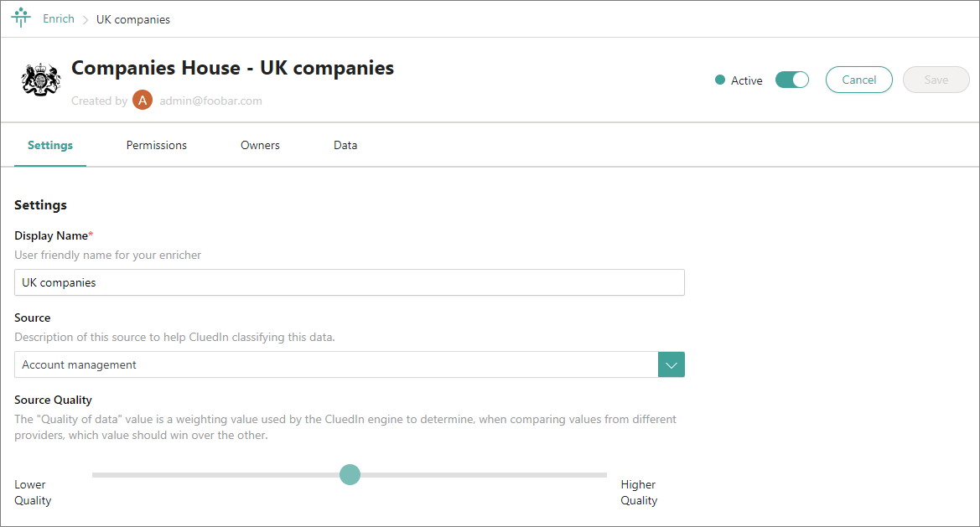Click the Save button
The image size is (980, 527).
[936, 80]
